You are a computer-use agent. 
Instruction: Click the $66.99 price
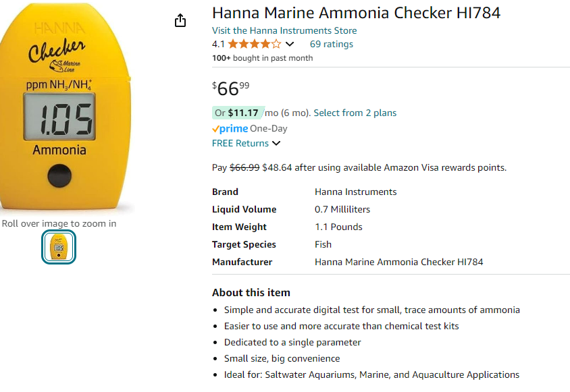pyautogui.click(x=230, y=88)
